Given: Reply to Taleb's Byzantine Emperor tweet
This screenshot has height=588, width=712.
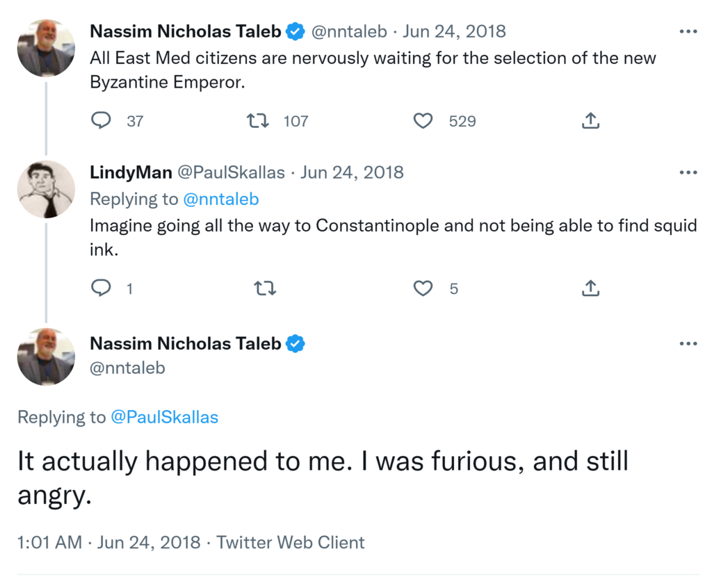Looking at the screenshot, I should [x=102, y=121].
